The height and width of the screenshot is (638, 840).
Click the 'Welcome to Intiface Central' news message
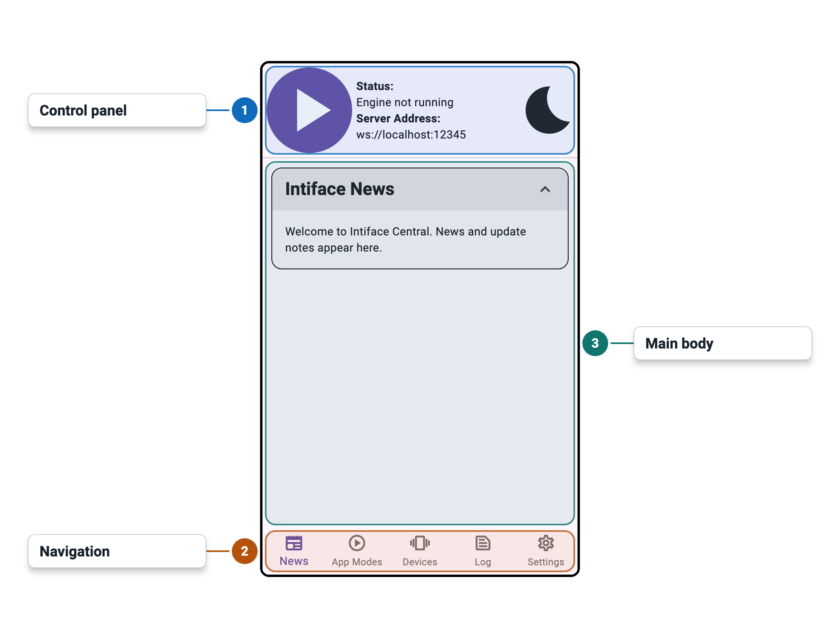pos(405,239)
